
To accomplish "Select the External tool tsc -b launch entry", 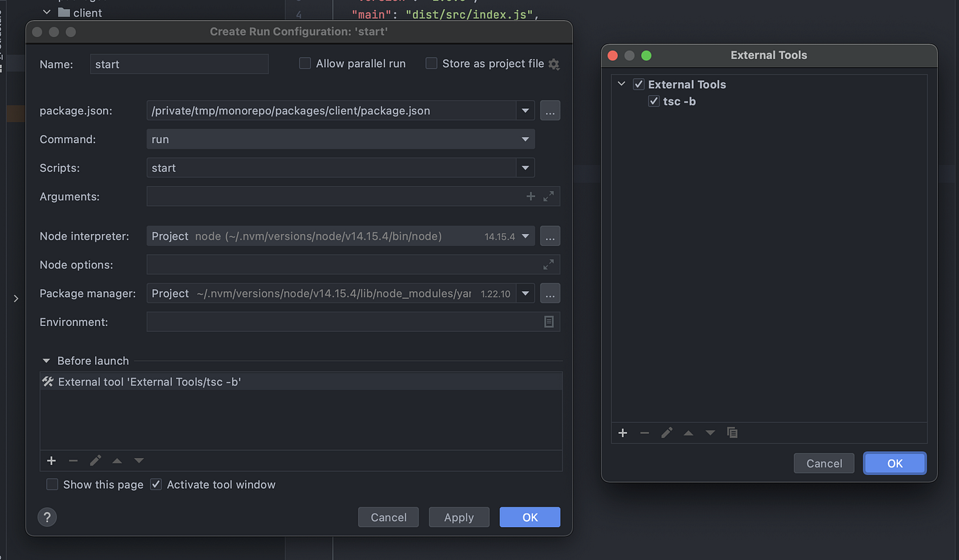I will [x=149, y=382].
